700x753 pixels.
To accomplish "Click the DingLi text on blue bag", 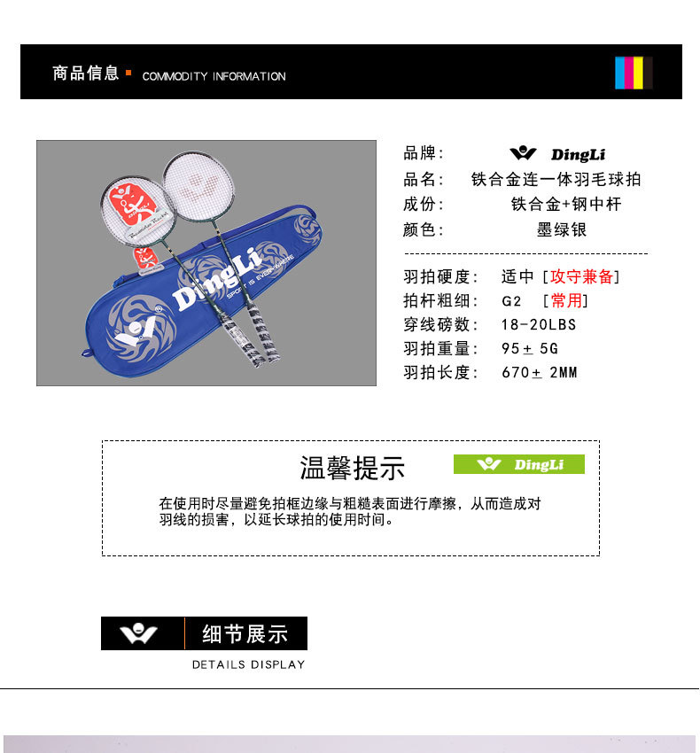I will coord(218,281).
